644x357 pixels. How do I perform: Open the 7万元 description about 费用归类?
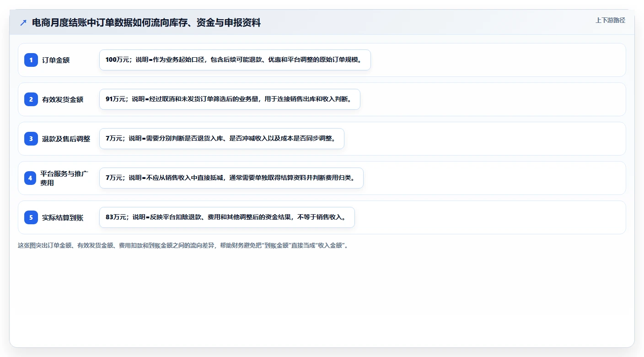tap(231, 178)
